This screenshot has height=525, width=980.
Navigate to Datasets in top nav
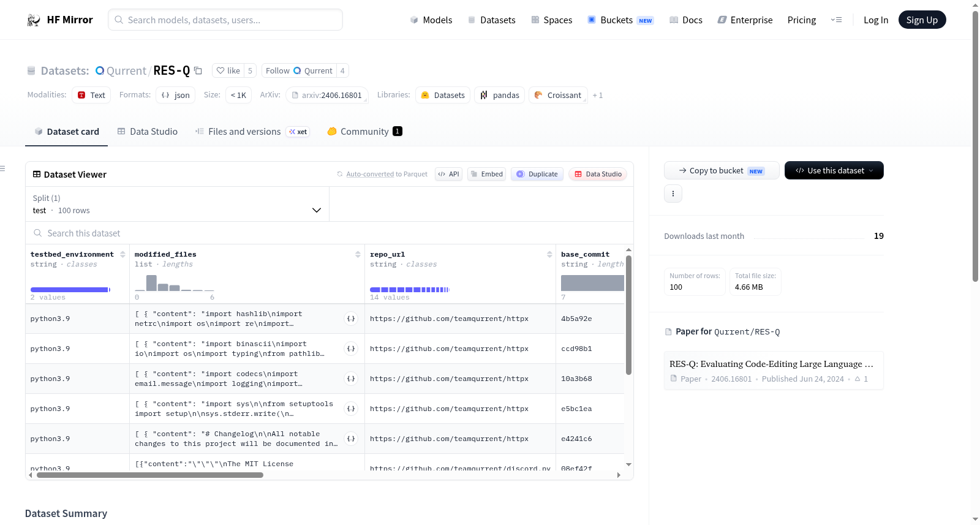pos(492,20)
